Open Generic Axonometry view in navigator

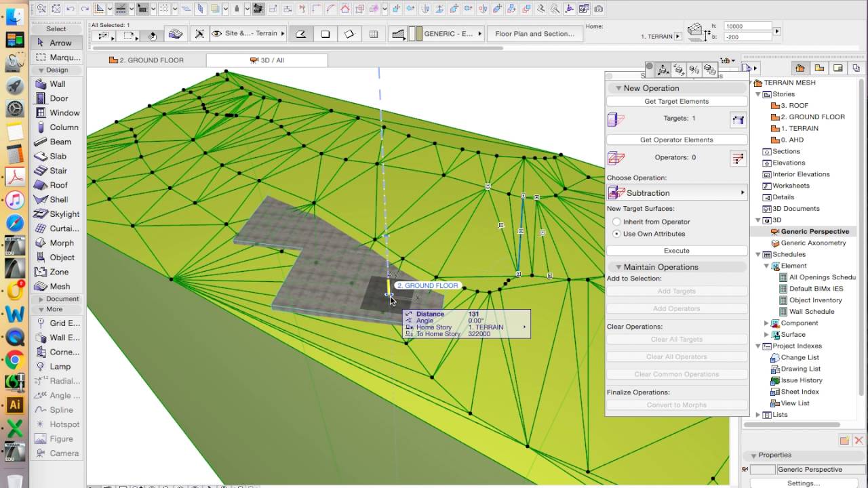(x=813, y=243)
